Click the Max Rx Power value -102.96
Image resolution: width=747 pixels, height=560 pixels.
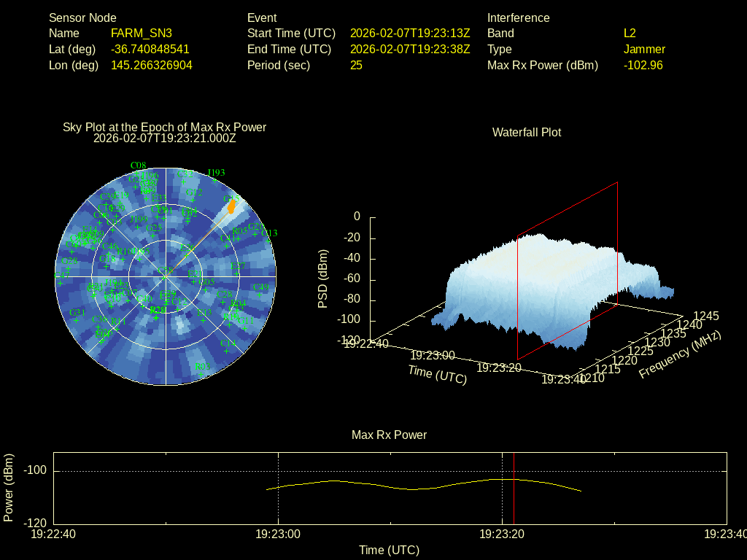[x=643, y=65]
